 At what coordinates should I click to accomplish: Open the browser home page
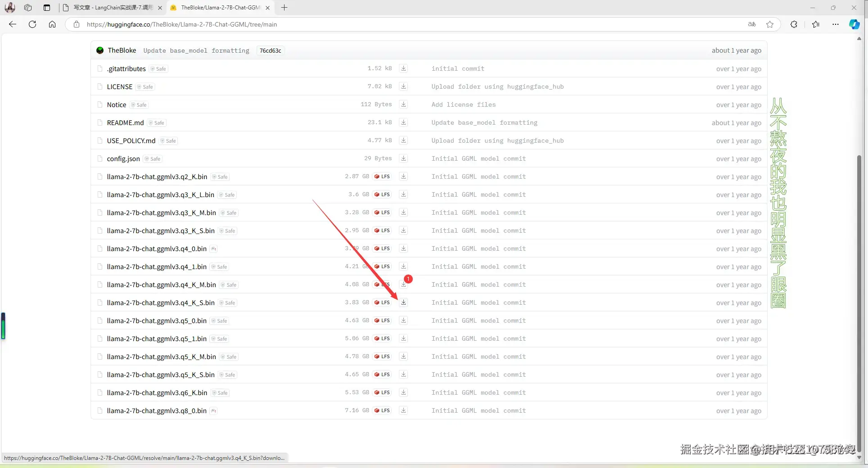[52, 24]
